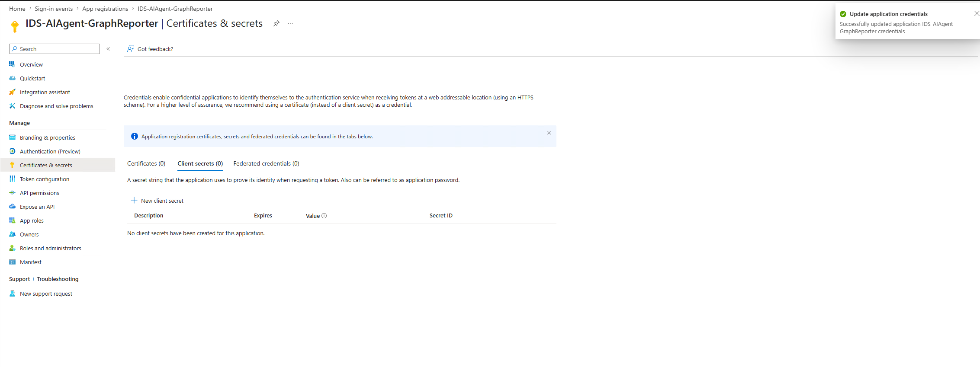
Task: Open Expose an API
Action: click(x=37, y=207)
